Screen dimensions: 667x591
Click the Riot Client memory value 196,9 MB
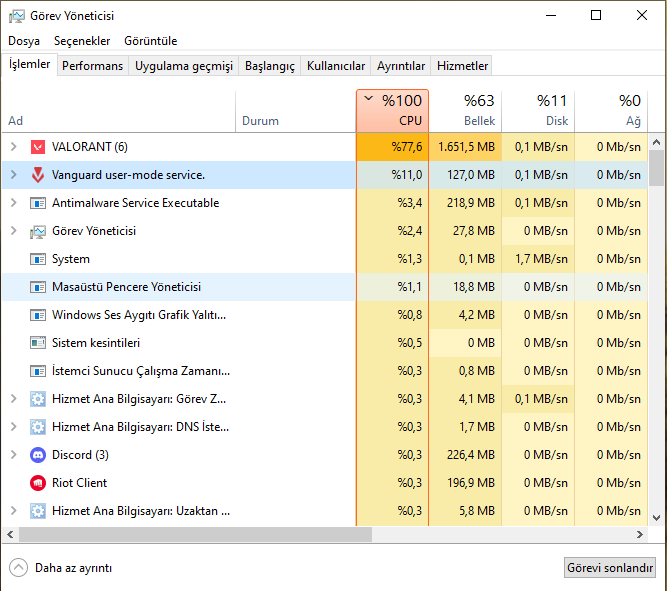click(x=470, y=483)
